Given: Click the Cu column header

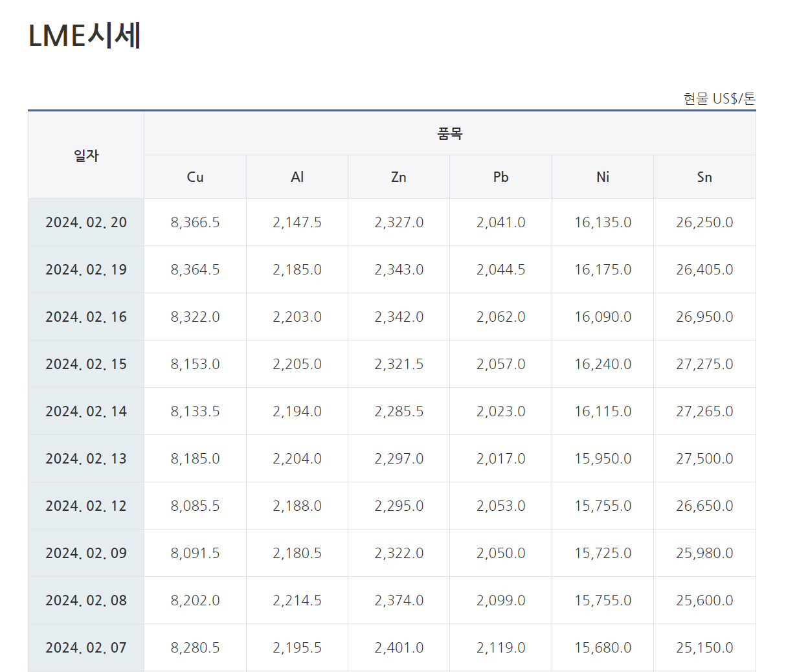Looking at the screenshot, I should pyautogui.click(x=195, y=177).
